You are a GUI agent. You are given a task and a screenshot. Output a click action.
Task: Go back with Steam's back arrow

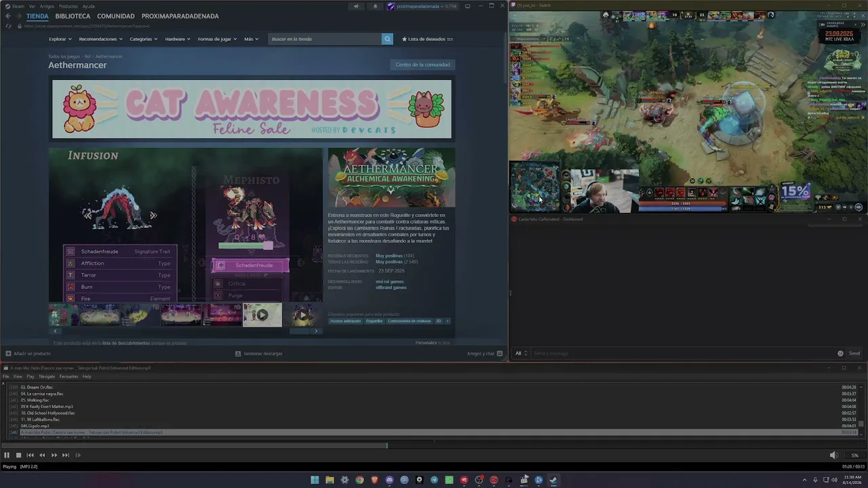8,16
